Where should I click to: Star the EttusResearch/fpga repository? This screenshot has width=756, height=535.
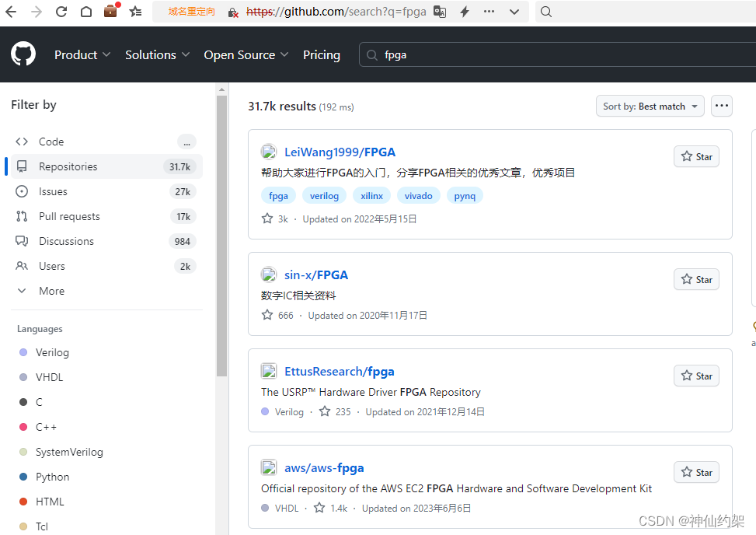(x=696, y=376)
